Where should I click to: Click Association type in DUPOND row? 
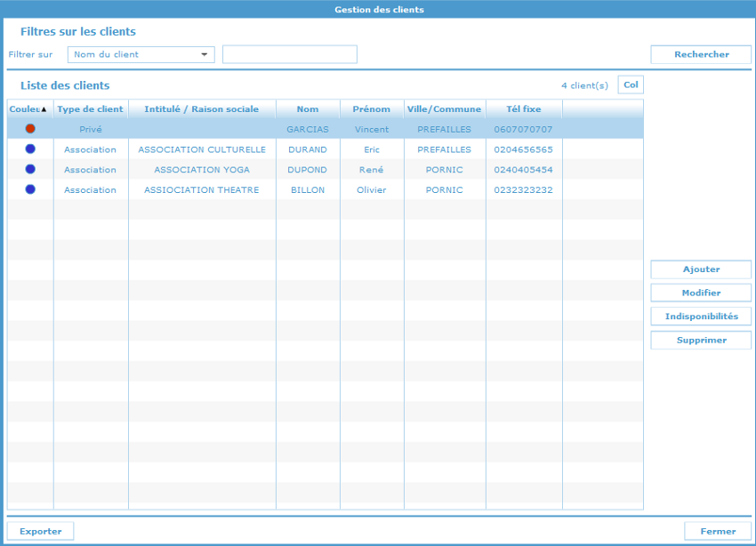[x=91, y=170]
